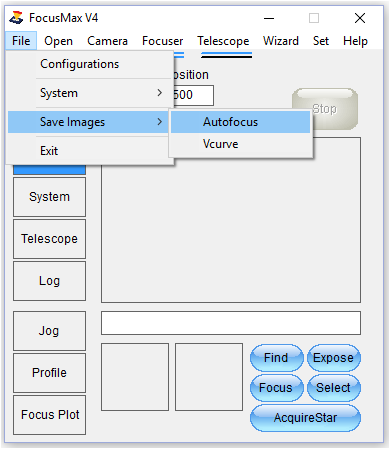Click the Position input field
Image resolution: width=390 pixels, height=449 pixels.
pyautogui.click(x=193, y=95)
